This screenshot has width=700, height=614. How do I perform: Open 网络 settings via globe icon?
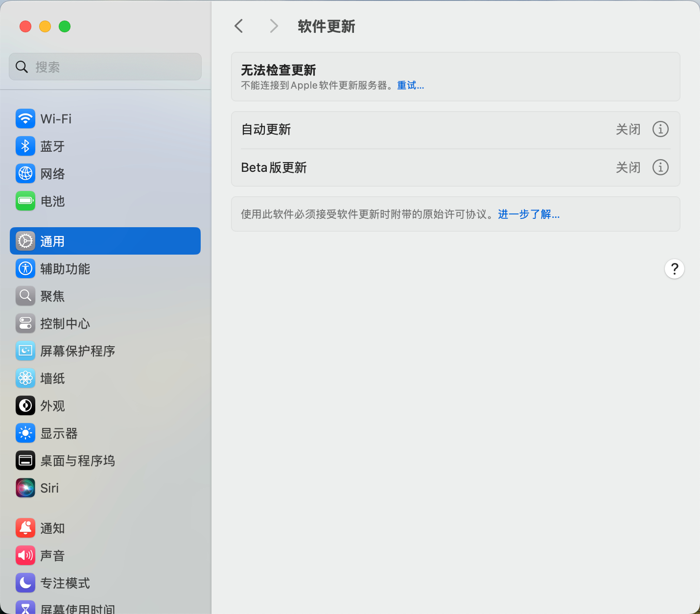pos(25,173)
